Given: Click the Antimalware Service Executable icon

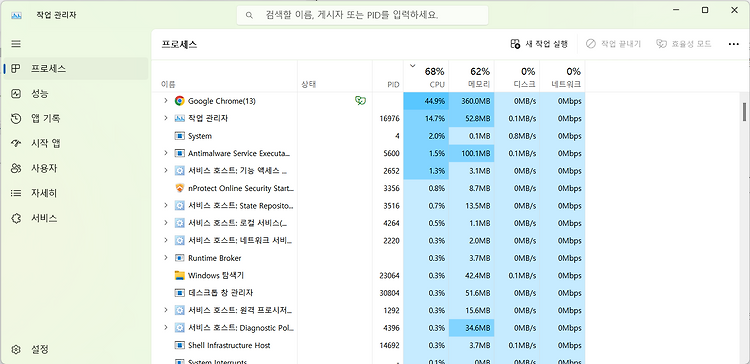Looking at the screenshot, I should (179, 153).
